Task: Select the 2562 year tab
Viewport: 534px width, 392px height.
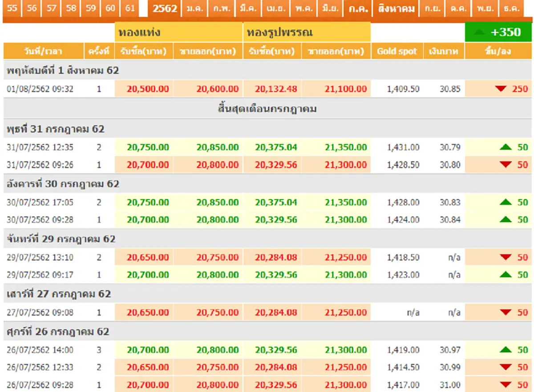Action: (165, 8)
